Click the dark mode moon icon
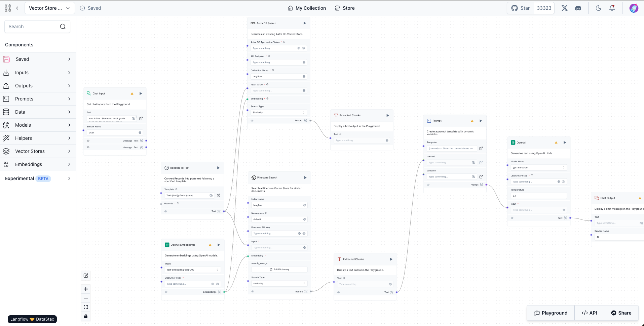This screenshot has width=644, height=326. tap(598, 8)
